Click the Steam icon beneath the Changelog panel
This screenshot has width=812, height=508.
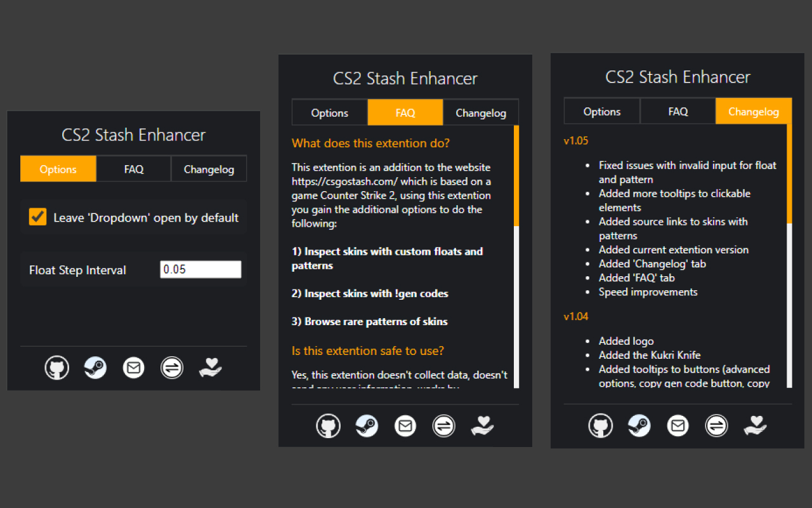(639, 425)
